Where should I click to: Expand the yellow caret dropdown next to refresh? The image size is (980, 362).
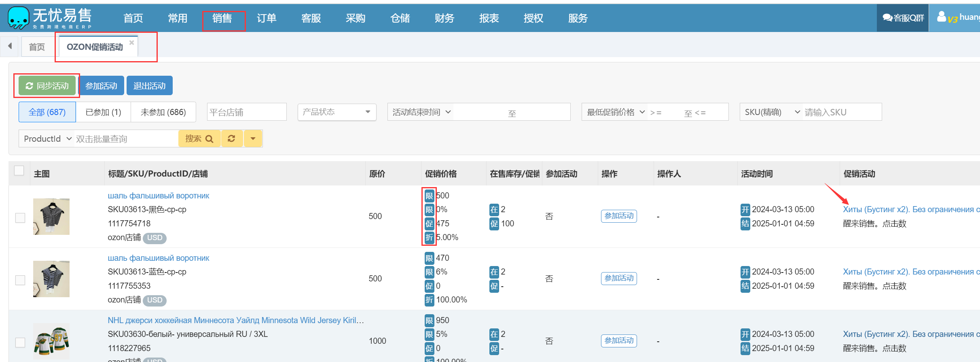253,139
